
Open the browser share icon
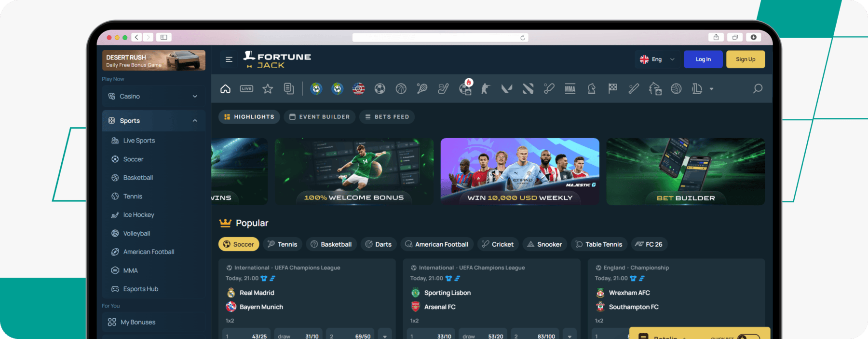point(716,37)
